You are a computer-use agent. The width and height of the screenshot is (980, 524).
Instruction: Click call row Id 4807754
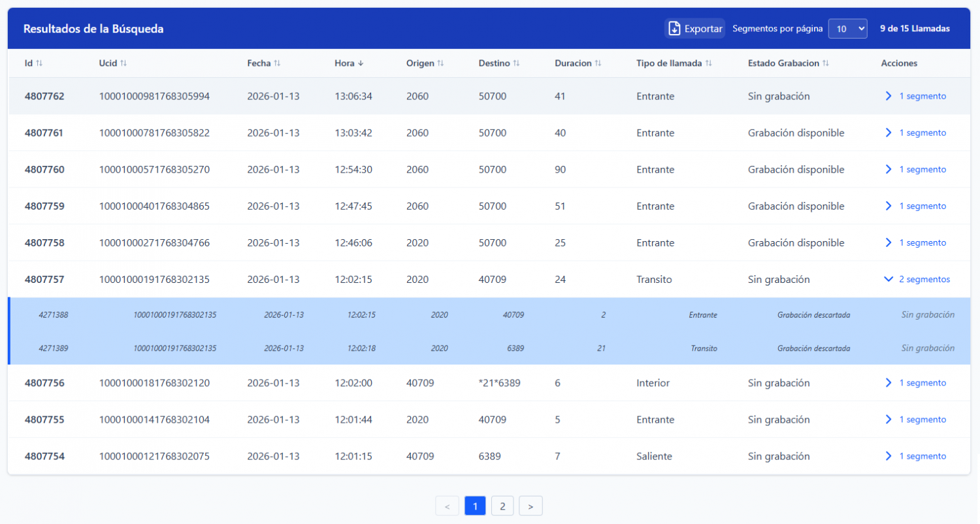point(44,456)
